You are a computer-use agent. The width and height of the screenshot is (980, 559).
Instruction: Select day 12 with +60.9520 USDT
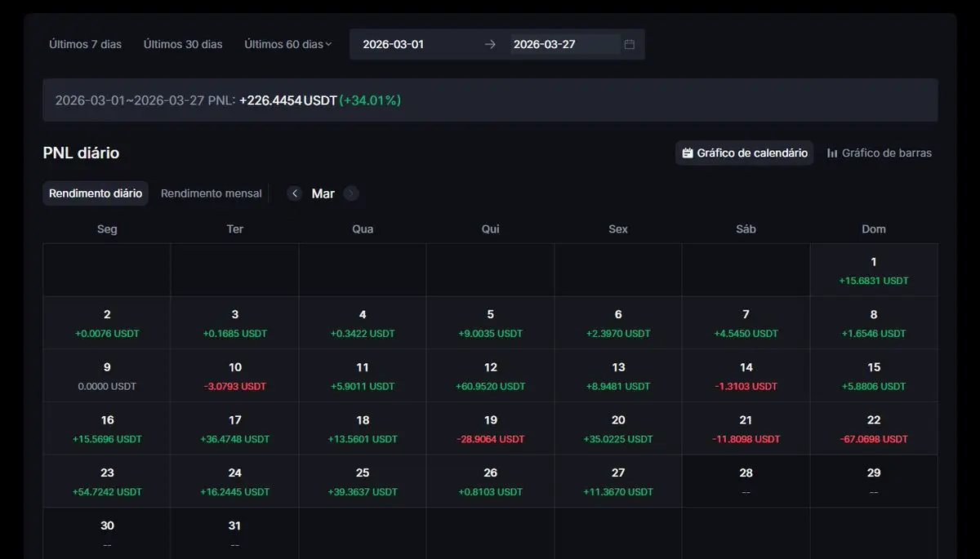(490, 376)
